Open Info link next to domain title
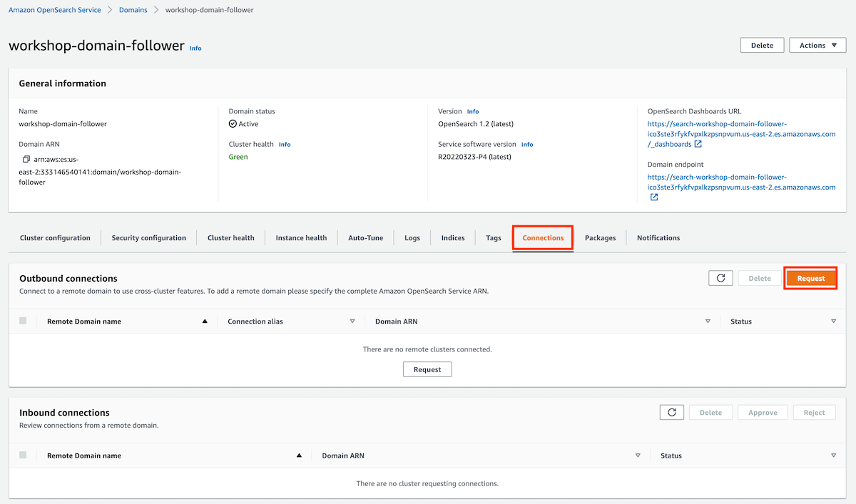This screenshot has width=856, height=504. click(195, 48)
